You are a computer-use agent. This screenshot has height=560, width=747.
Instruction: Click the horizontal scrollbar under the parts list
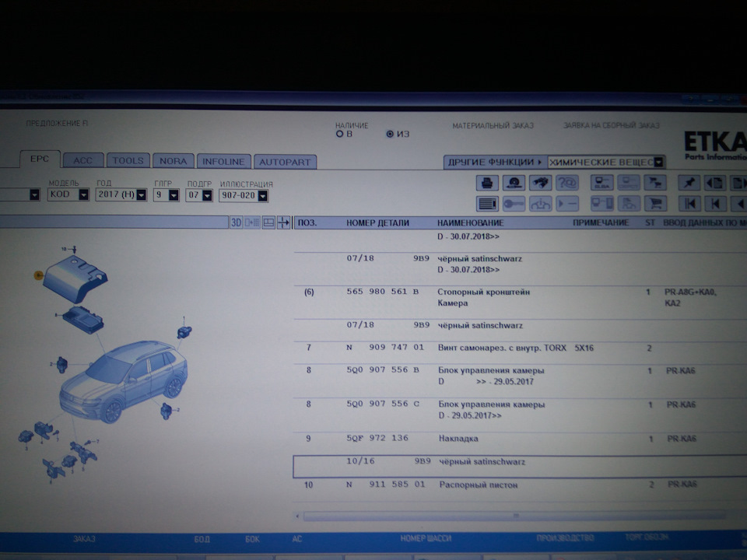pos(514,516)
